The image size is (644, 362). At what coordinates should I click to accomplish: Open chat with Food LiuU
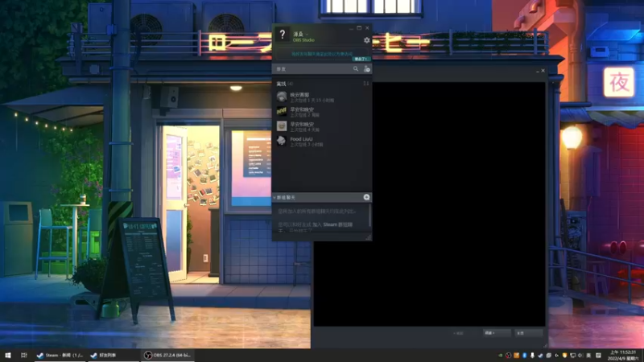point(322,142)
